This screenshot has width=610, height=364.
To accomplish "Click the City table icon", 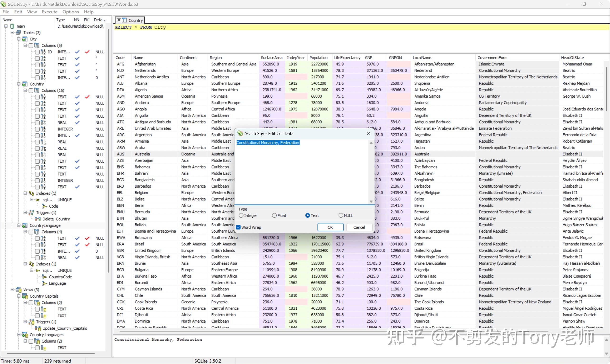I will click(25, 39).
